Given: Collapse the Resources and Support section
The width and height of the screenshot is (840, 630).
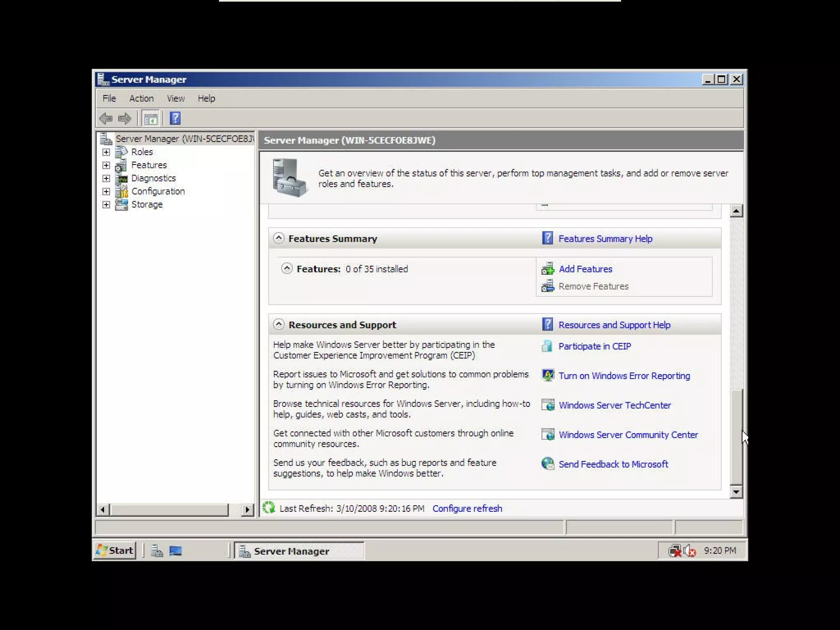Looking at the screenshot, I should 279,324.
